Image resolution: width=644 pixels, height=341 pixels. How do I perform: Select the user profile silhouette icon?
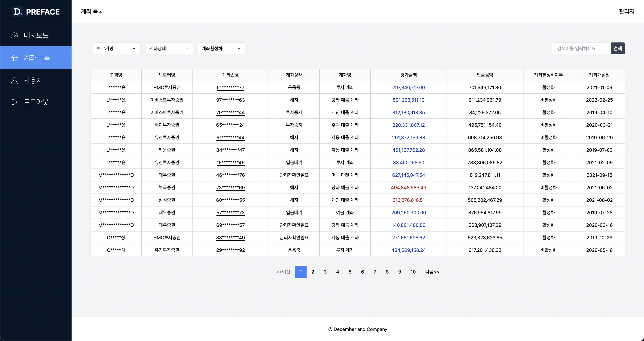(14, 80)
